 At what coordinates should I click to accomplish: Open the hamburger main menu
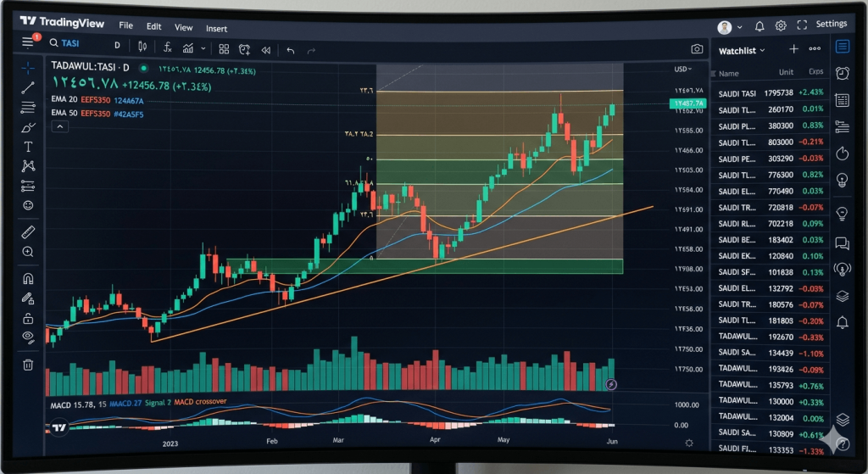point(28,42)
